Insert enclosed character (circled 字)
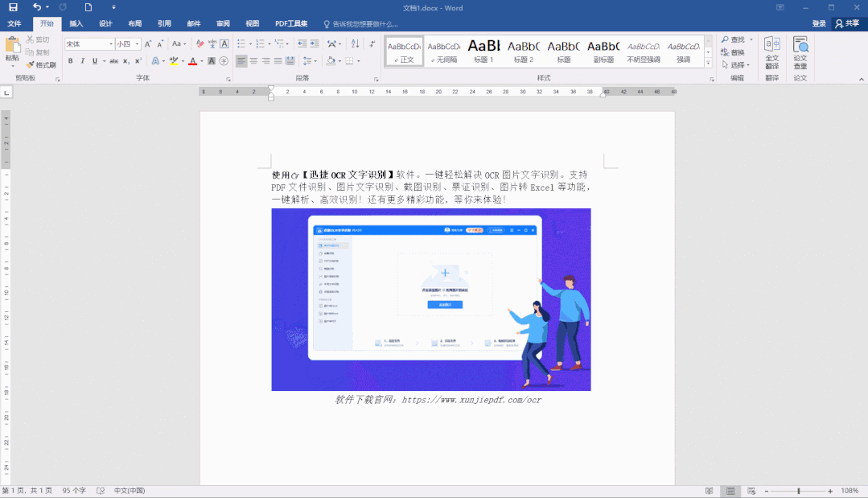Screen dimensions: 868x498 pos(224,61)
